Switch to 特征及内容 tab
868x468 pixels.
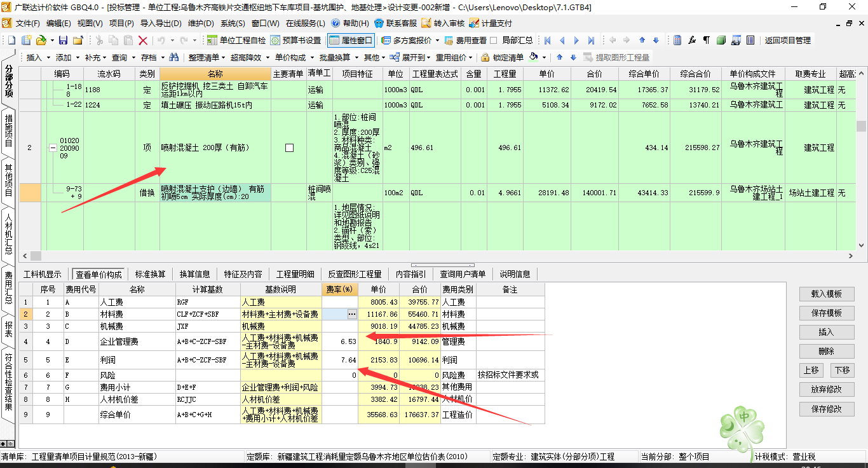pos(243,274)
